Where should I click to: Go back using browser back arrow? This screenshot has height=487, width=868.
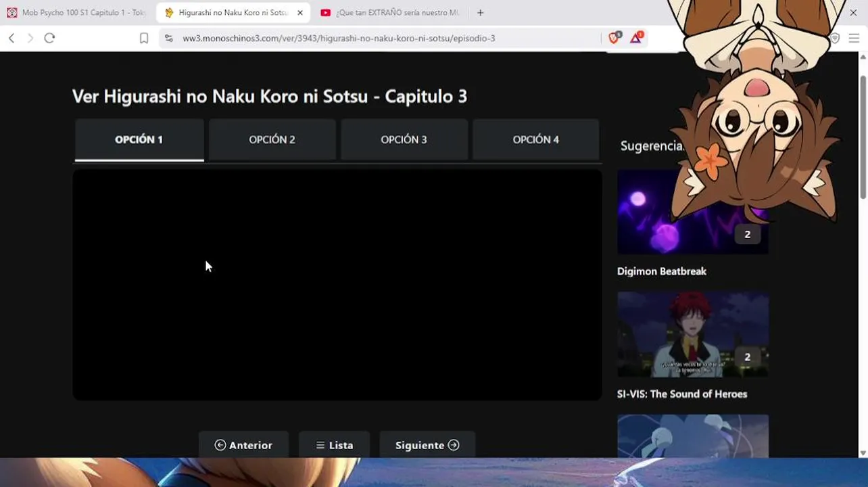click(x=11, y=39)
